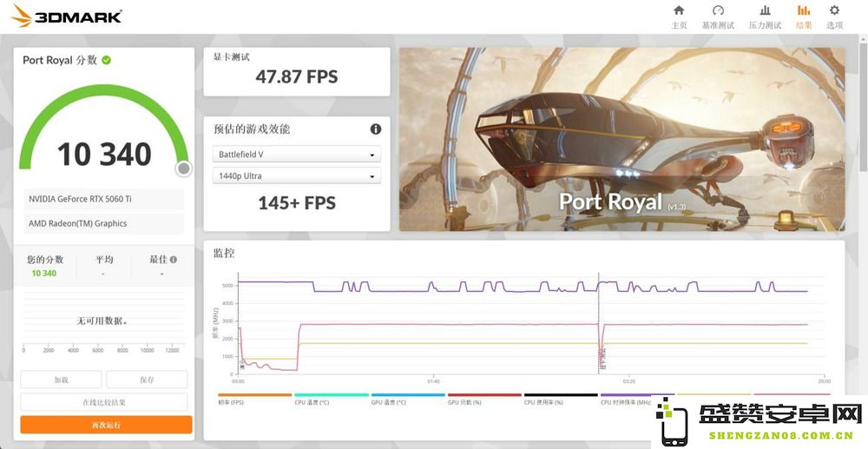Click the NVIDIA GeForce RTX 5060 Ti entry
The image size is (868, 449).
coord(104,199)
